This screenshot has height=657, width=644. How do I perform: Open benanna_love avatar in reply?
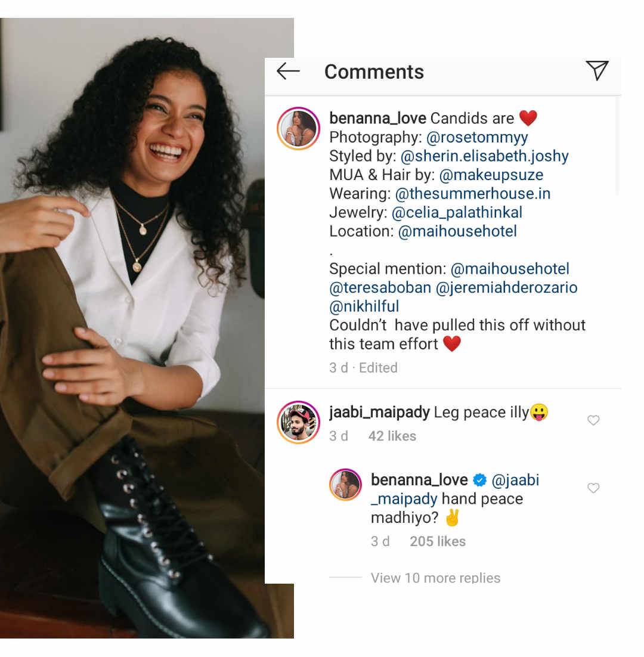[x=345, y=484]
